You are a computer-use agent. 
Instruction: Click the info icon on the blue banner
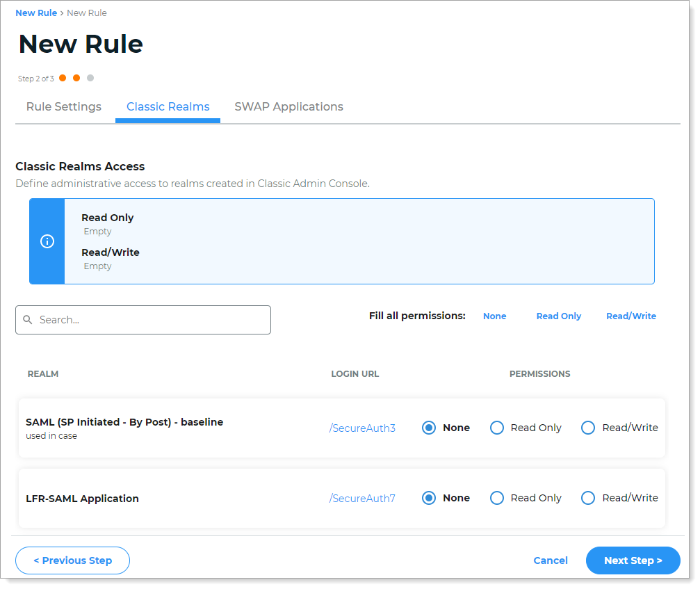pyautogui.click(x=47, y=241)
